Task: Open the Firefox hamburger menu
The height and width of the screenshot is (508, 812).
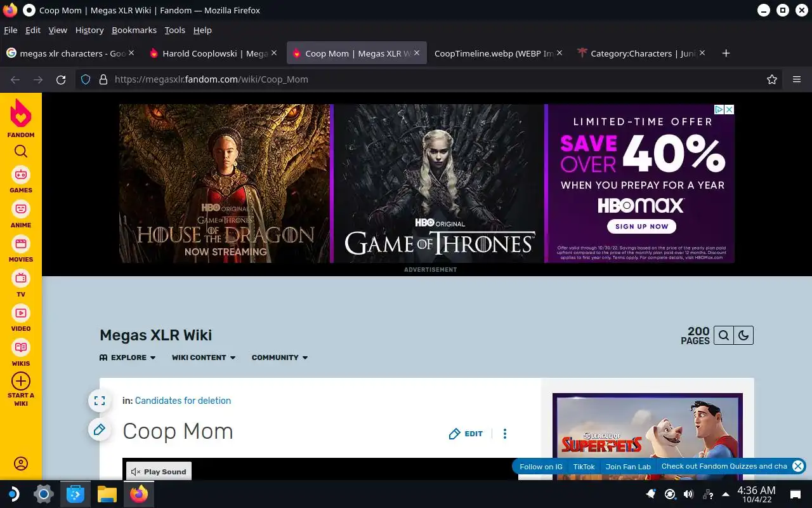Action: [x=797, y=79]
